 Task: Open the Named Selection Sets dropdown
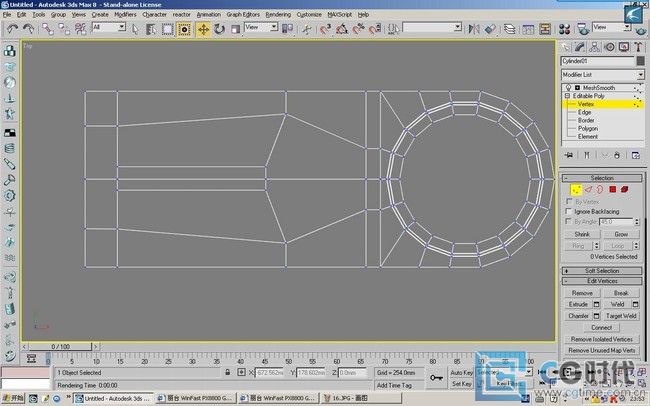[x=432, y=27]
